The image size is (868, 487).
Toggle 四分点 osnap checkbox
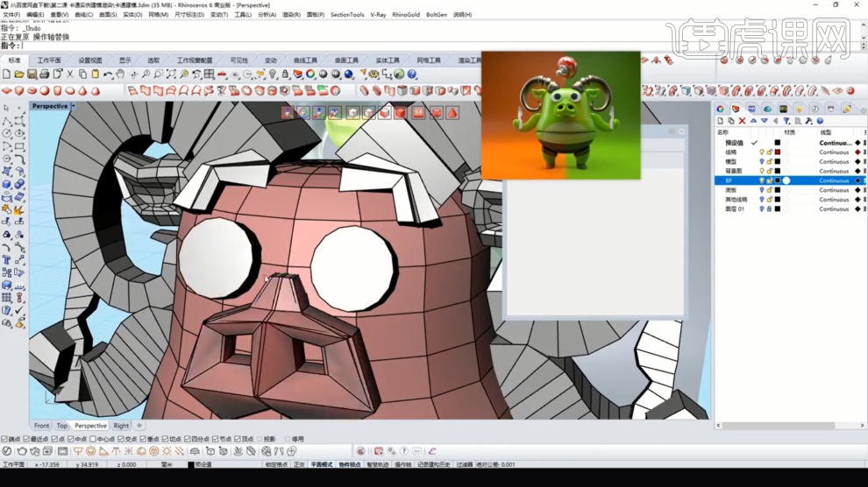click(x=187, y=439)
